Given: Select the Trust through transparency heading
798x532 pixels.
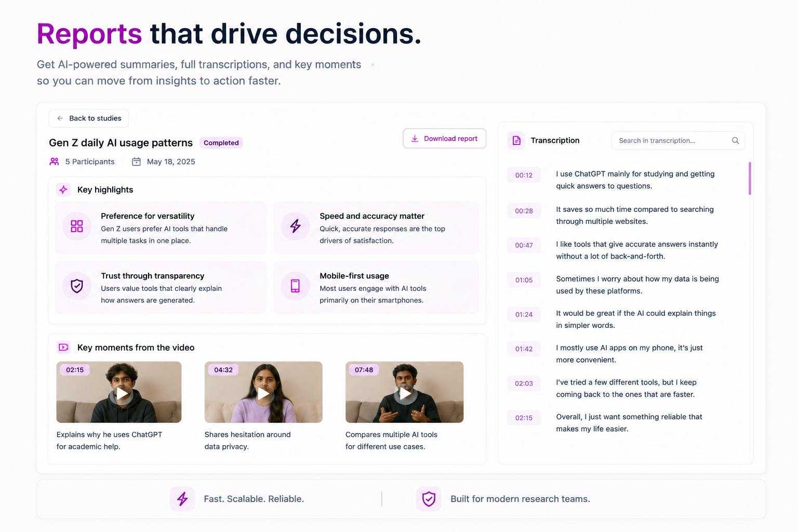Looking at the screenshot, I should tap(152, 276).
